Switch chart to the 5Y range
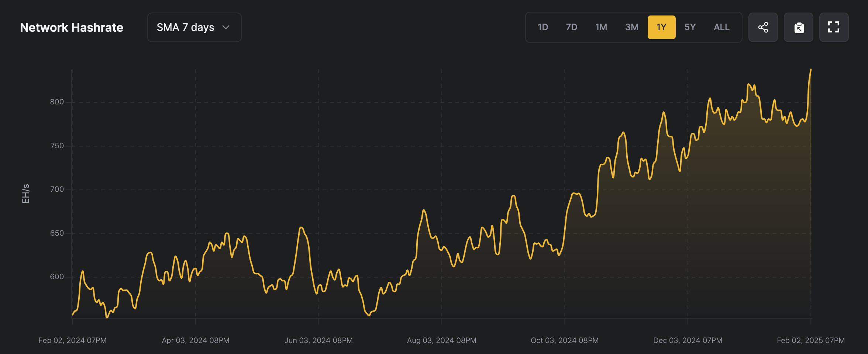 [690, 27]
